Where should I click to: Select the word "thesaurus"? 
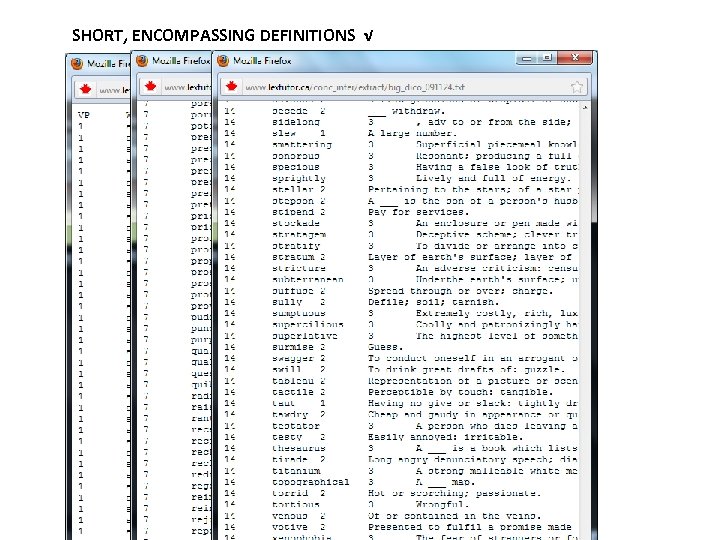pyautogui.click(x=298, y=448)
